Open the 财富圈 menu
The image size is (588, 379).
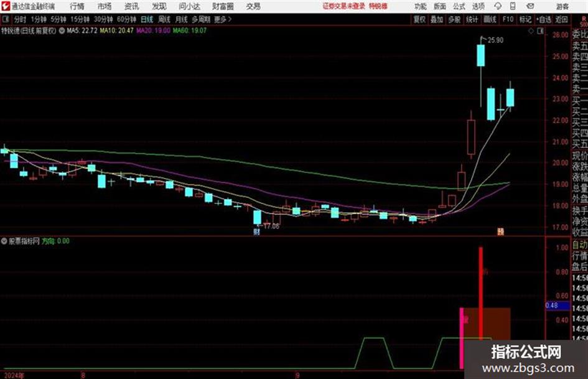(x=223, y=6)
